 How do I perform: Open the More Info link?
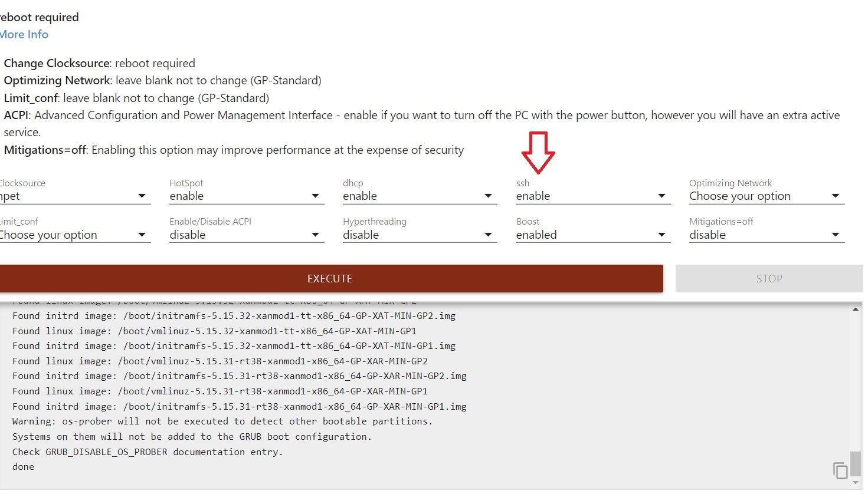coord(24,34)
